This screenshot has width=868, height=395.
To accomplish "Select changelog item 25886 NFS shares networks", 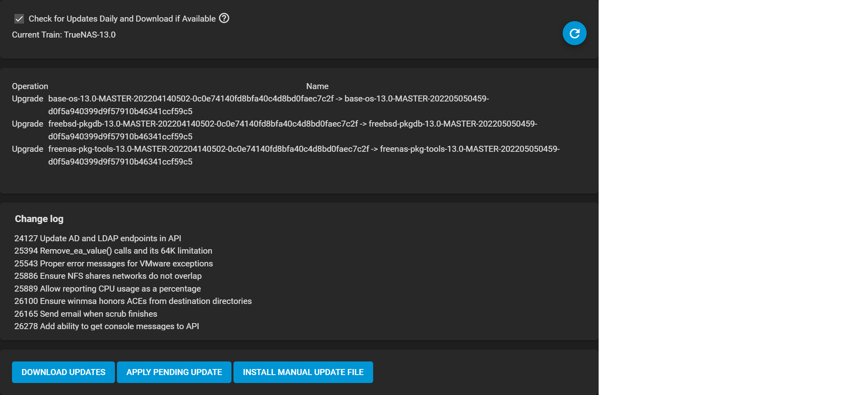I will click(108, 276).
